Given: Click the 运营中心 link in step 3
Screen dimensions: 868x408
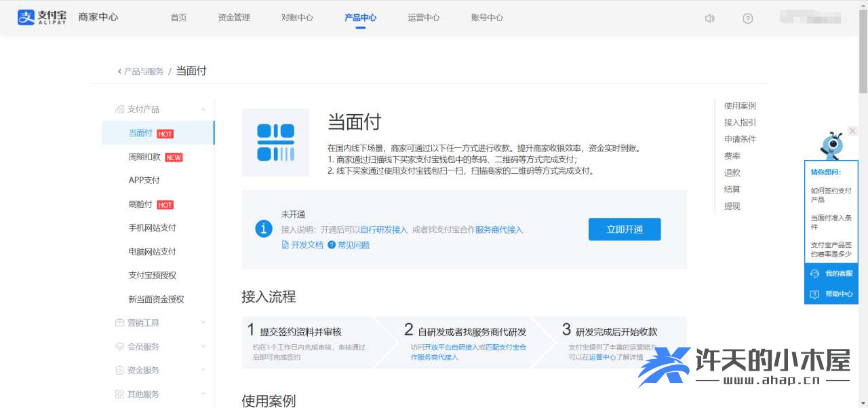Looking at the screenshot, I should click(602, 357).
